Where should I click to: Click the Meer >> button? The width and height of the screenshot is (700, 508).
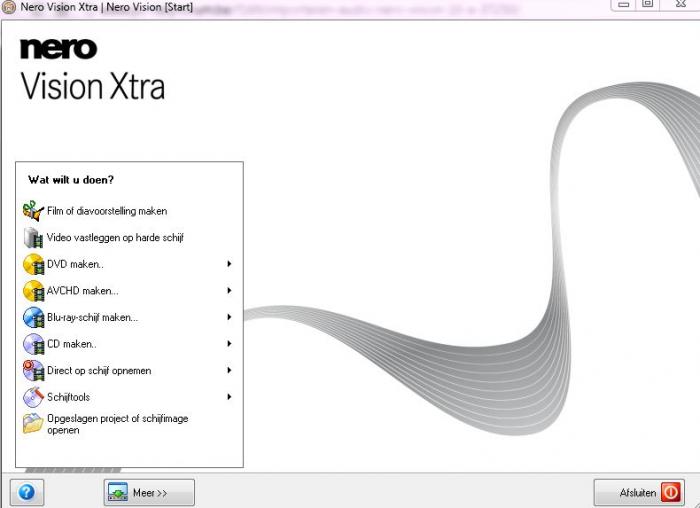click(149, 492)
